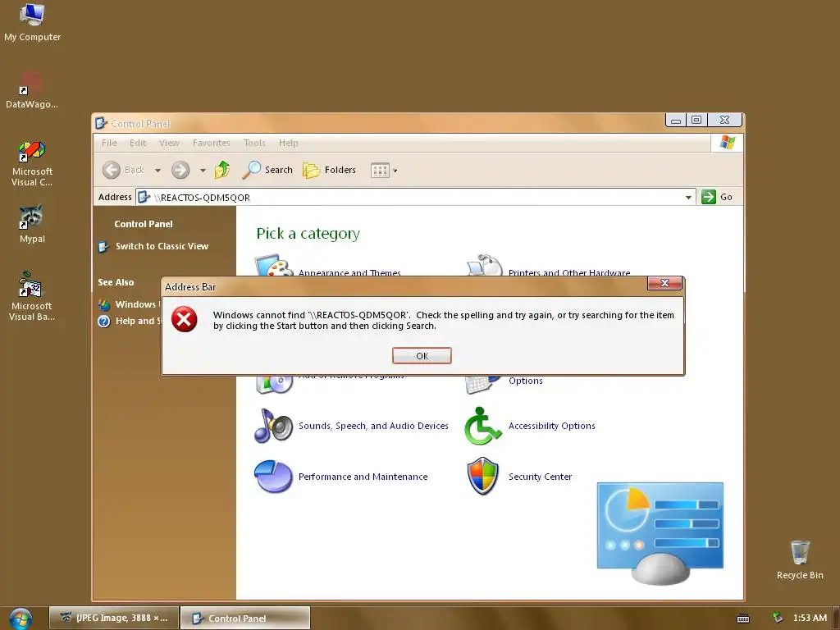Open Help and Support link in sidebar

(x=138, y=321)
